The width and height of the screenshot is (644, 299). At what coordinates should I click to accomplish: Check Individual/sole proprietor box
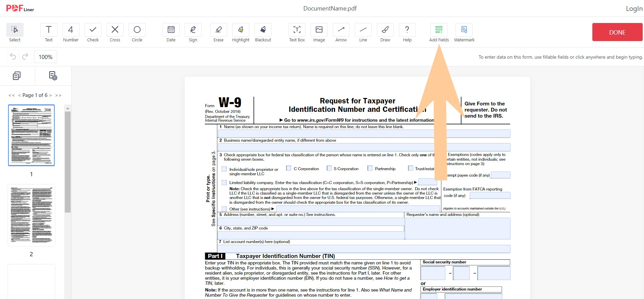pos(224,169)
